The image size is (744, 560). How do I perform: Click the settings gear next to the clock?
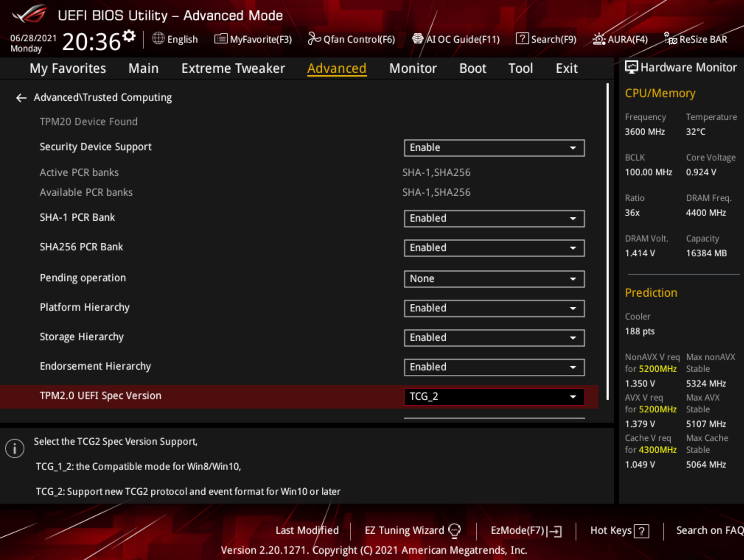click(129, 36)
